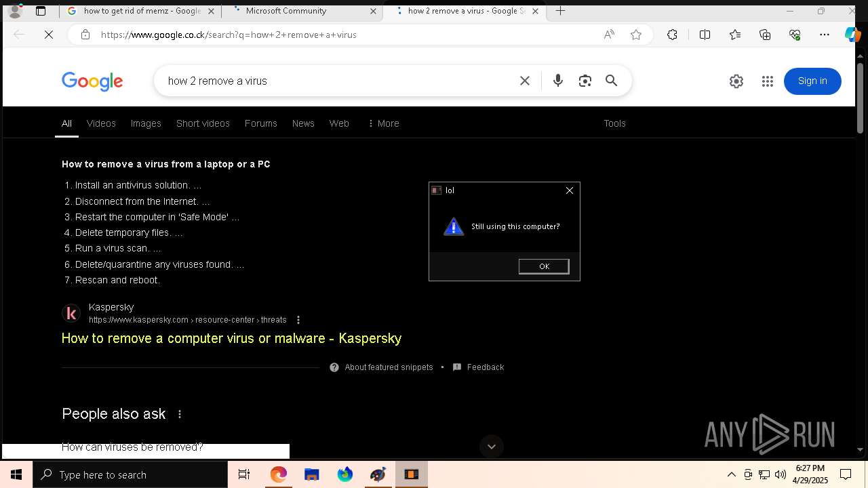The width and height of the screenshot is (868, 488).
Task: Select the All results tab
Action: coord(66,123)
